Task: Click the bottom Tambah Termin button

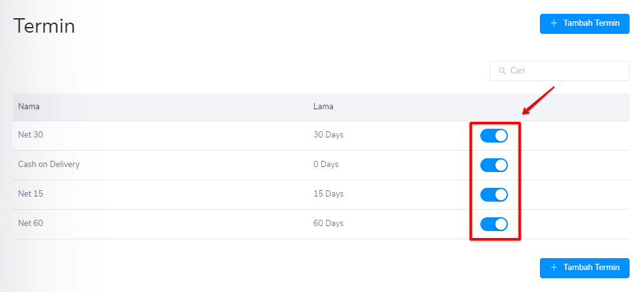Action: click(584, 268)
